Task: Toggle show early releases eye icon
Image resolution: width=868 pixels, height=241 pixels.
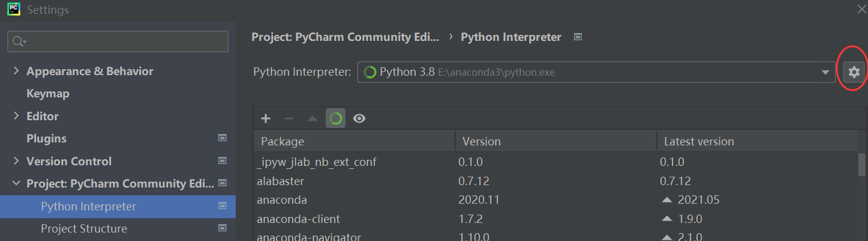Action: click(359, 118)
